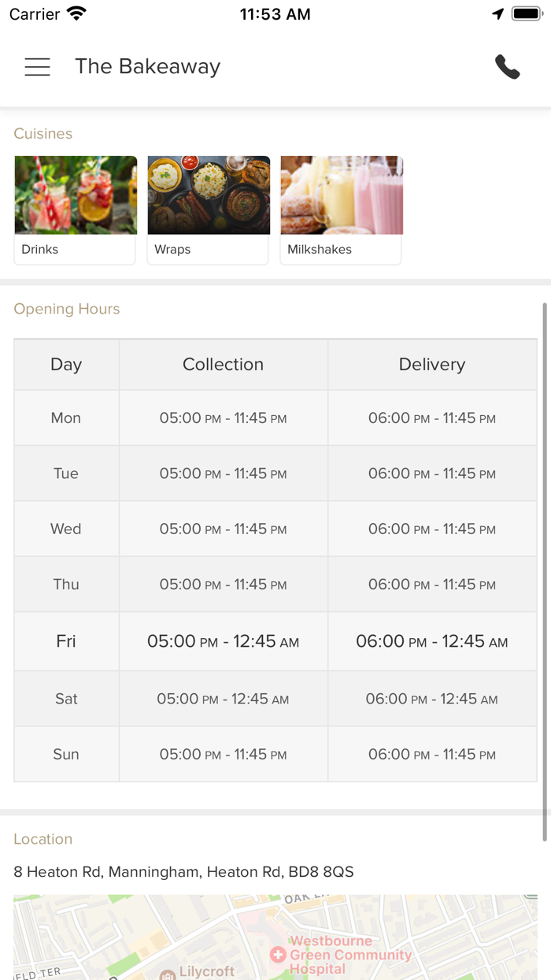The height and width of the screenshot is (980, 551).
Task: Tap the Drinks cuisine image
Action: [x=76, y=195]
